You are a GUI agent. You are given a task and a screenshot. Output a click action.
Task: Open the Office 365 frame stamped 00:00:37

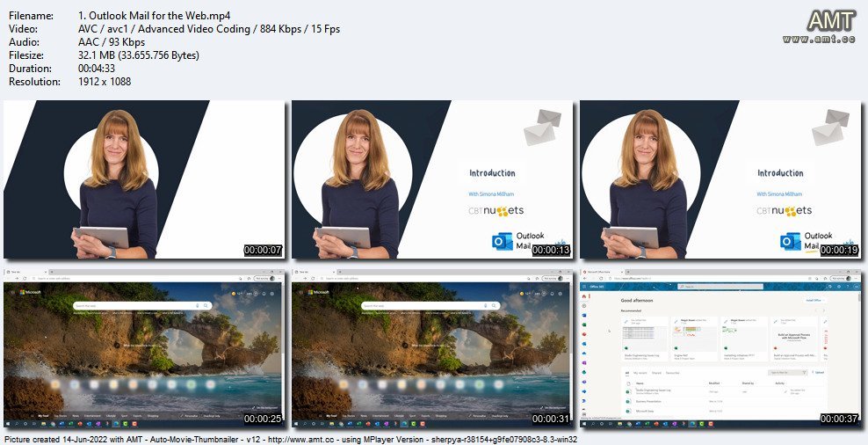(720, 348)
